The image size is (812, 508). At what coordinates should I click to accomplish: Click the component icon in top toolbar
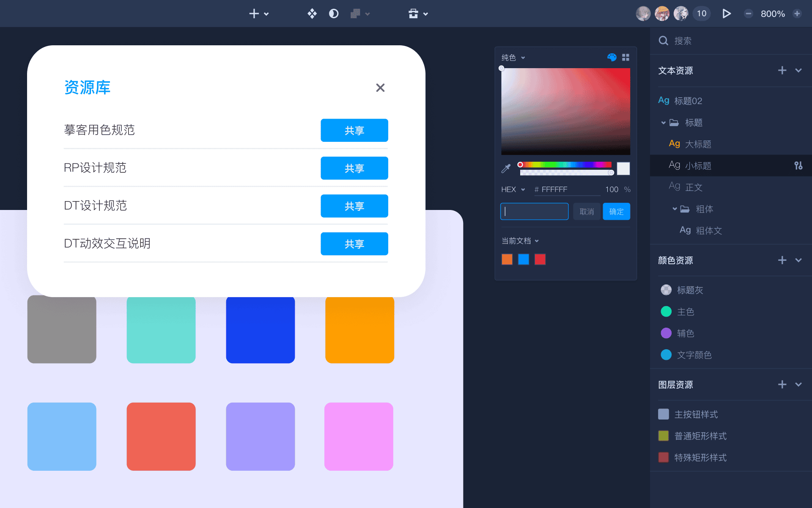click(312, 14)
